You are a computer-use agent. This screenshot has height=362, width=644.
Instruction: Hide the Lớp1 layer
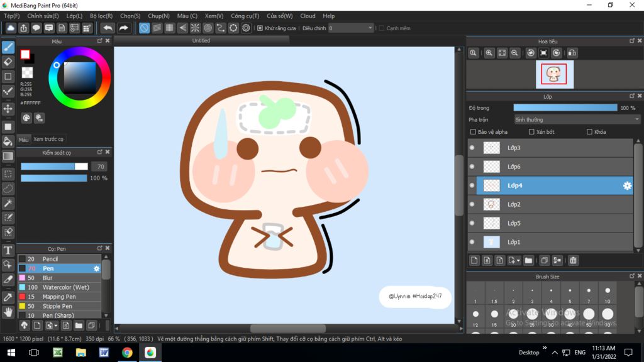(x=472, y=242)
